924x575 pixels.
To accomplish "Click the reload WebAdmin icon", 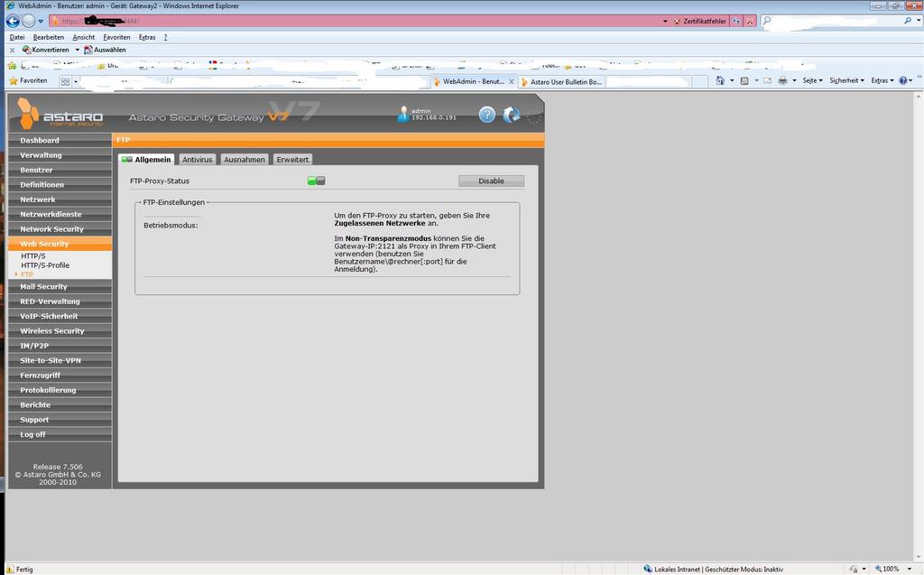I will coord(511,115).
